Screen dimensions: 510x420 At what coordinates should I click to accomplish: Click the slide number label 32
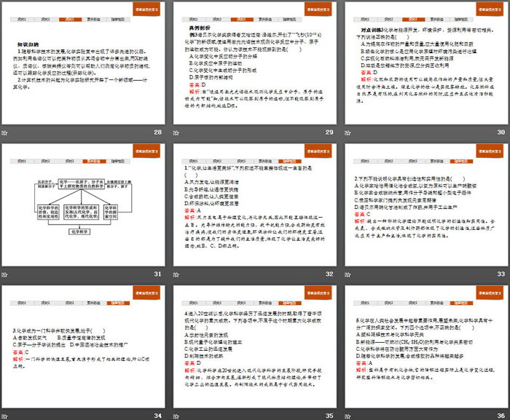(x=329, y=274)
